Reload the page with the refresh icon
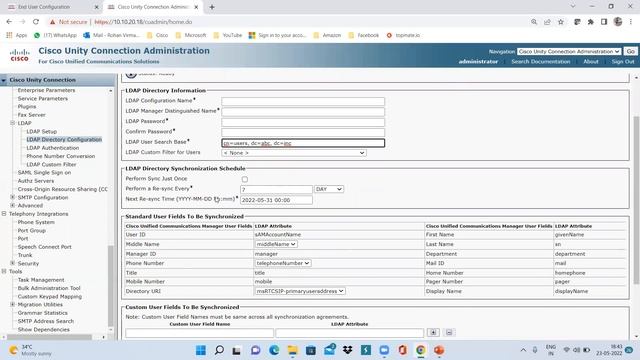This screenshot has height=360, width=640. [36, 22]
